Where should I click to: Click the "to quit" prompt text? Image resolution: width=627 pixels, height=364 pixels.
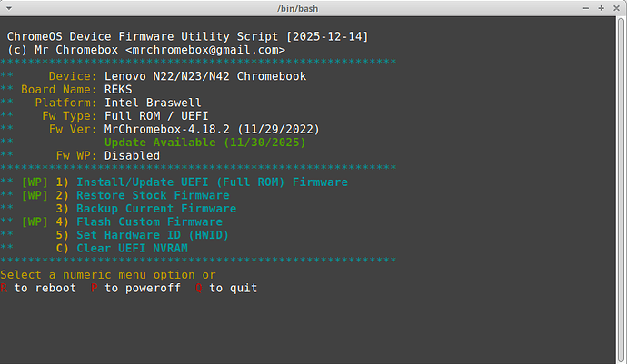233,288
